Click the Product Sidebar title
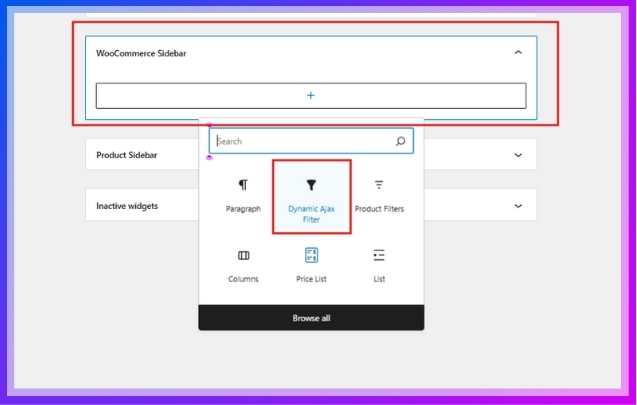 click(126, 155)
